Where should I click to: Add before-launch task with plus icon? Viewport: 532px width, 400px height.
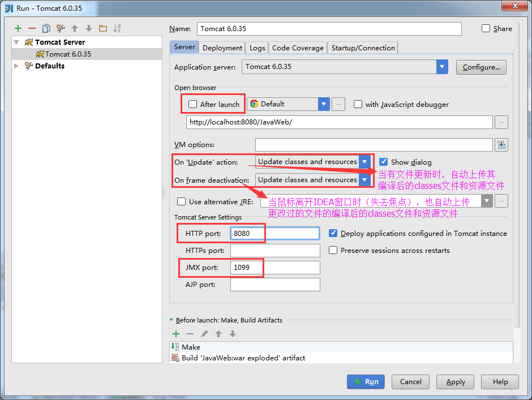pyautogui.click(x=176, y=334)
